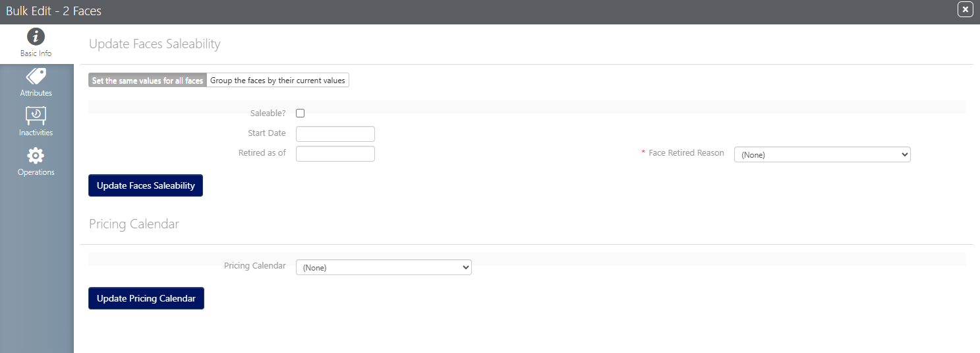Viewport: 980px width, 353px height.
Task: Click the Attributes text label in sidebar
Action: [36, 93]
